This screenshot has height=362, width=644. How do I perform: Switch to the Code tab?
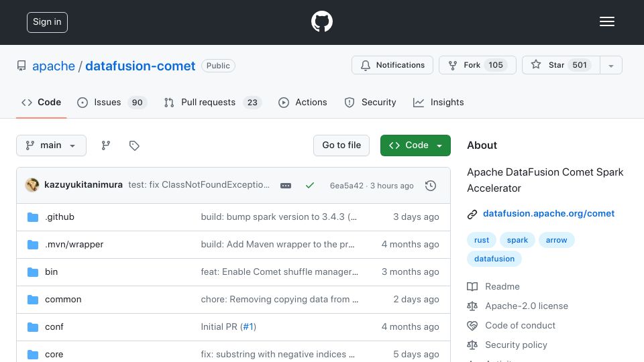click(41, 102)
